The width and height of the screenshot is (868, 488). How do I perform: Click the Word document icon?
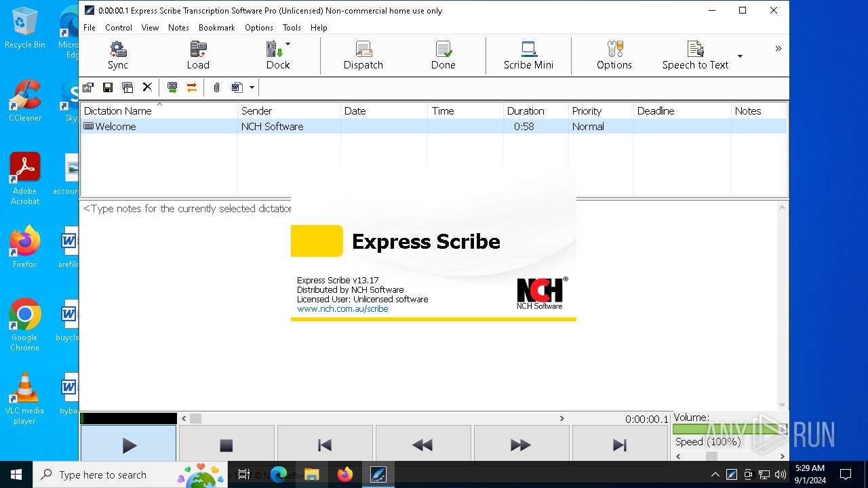[237, 87]
